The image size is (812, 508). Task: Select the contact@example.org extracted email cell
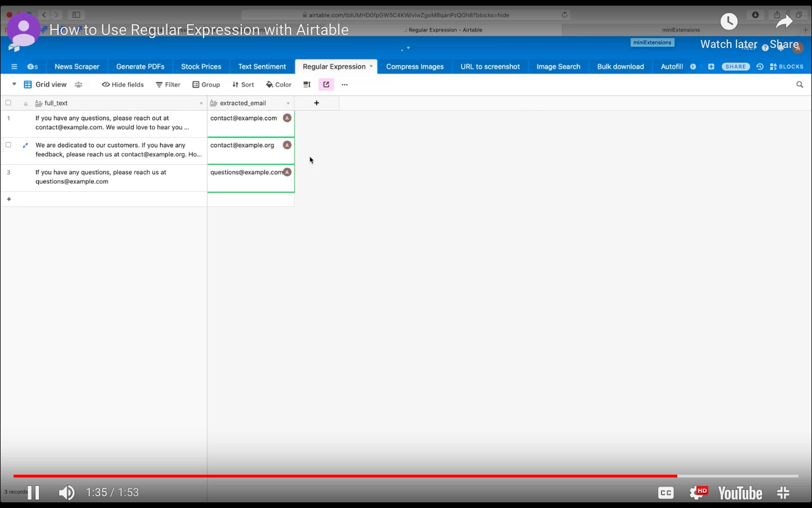pyautogui.click(x=251, y=151)
